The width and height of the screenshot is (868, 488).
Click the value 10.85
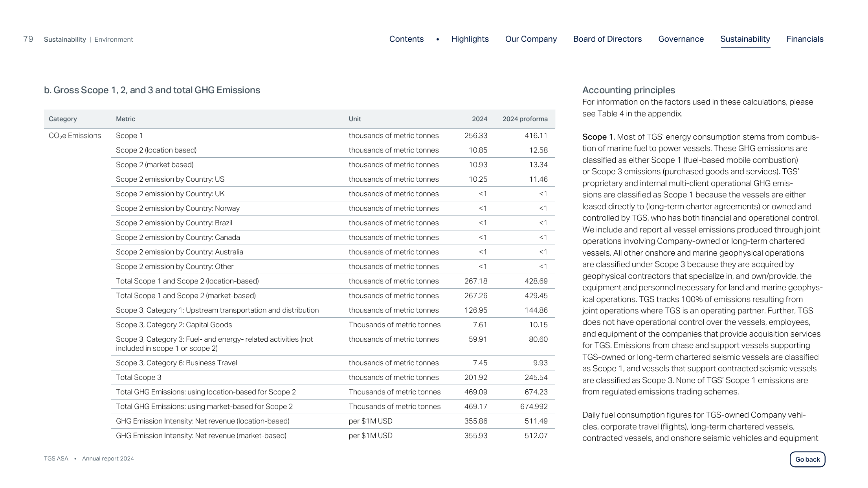tap(478, 150)
